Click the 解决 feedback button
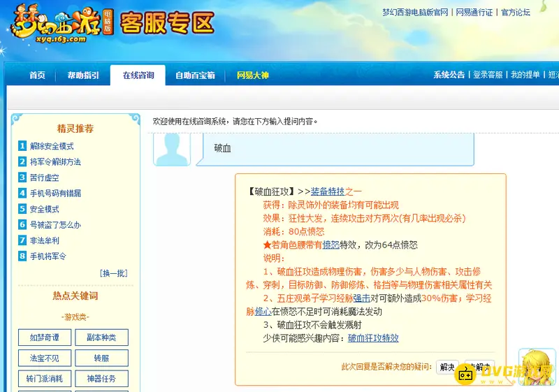Viewport: 559px width, 392px height. (447, 367)
